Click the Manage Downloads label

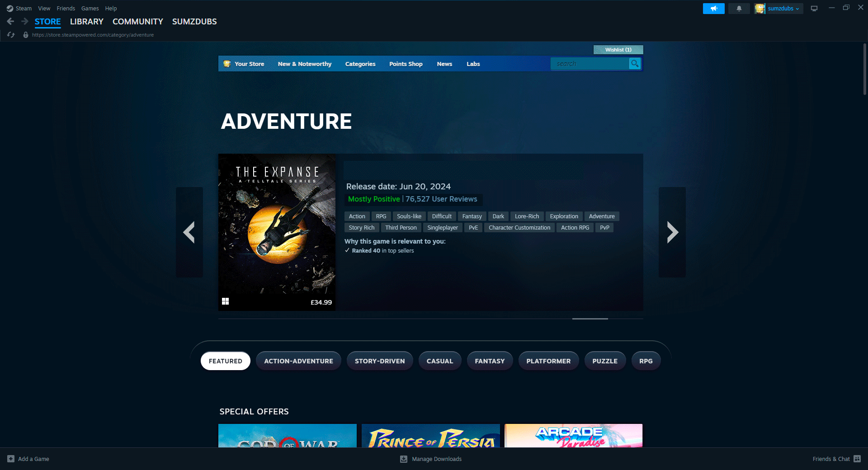click(437, 459)
